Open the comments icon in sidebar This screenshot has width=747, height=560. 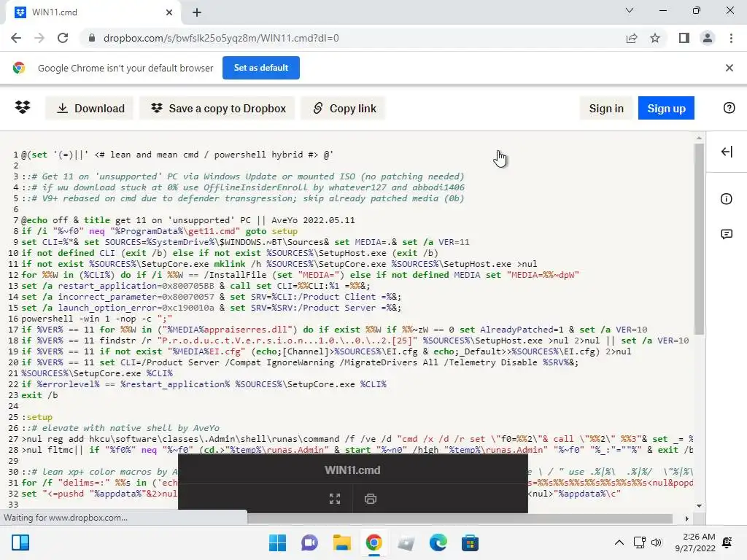727,234
